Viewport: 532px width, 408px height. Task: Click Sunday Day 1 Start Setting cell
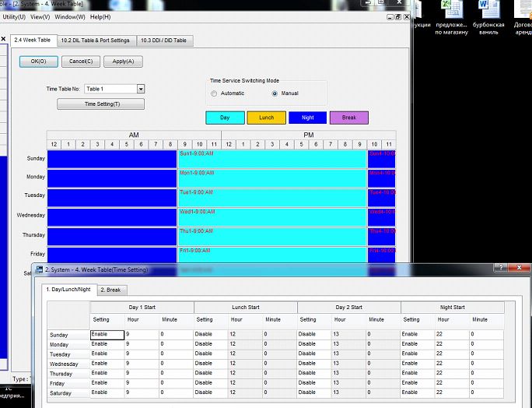pos(107,335)
